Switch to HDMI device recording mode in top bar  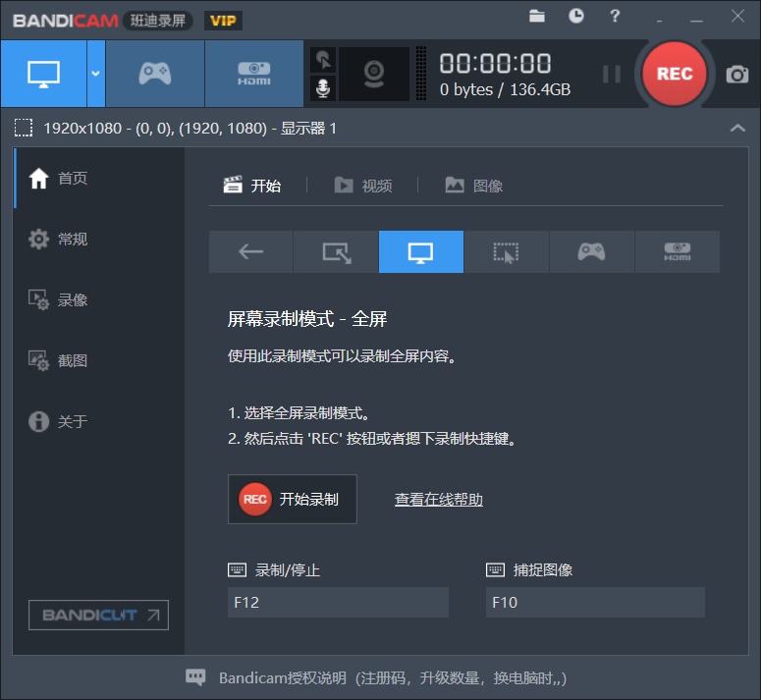pos(253,74)
